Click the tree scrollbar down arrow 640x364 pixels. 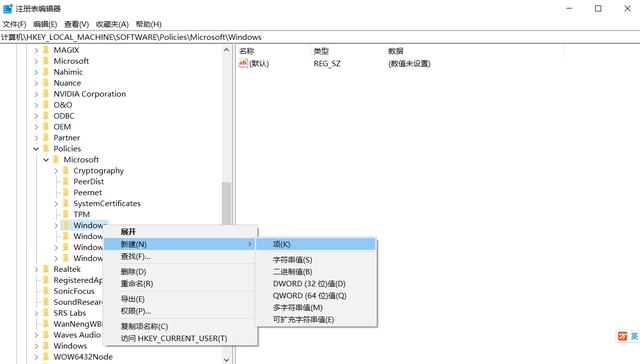point(227,360)
